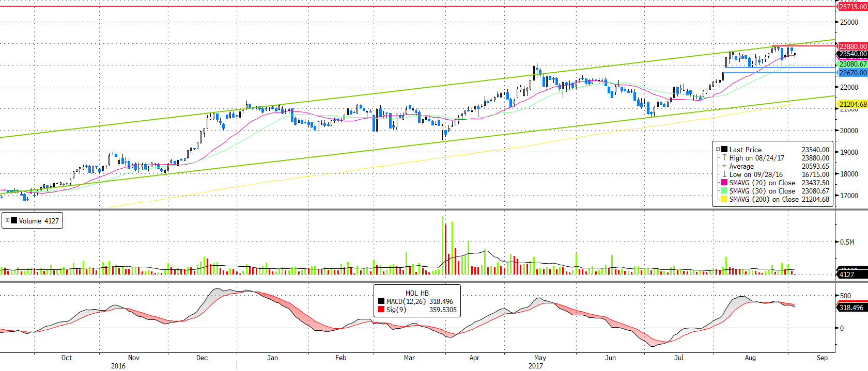This screenshot has height=371, width=868.
Task: Click the red 23880.00 price axis label
Action: (x=852, y=46)
